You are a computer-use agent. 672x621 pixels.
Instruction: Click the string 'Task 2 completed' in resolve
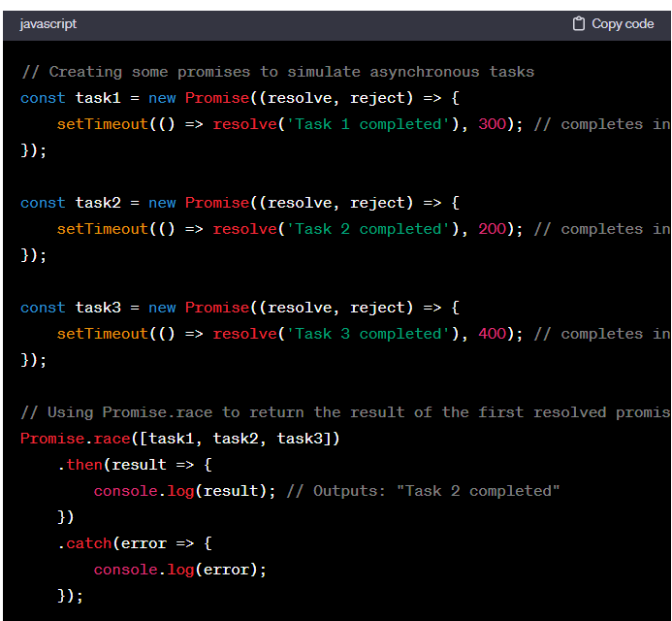click(368, 229)
